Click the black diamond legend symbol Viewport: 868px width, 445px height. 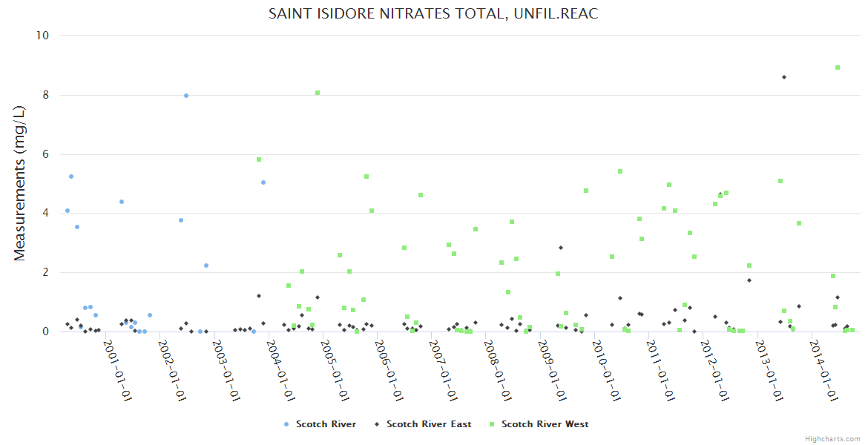pyautogui.click(x=377, y=424)
